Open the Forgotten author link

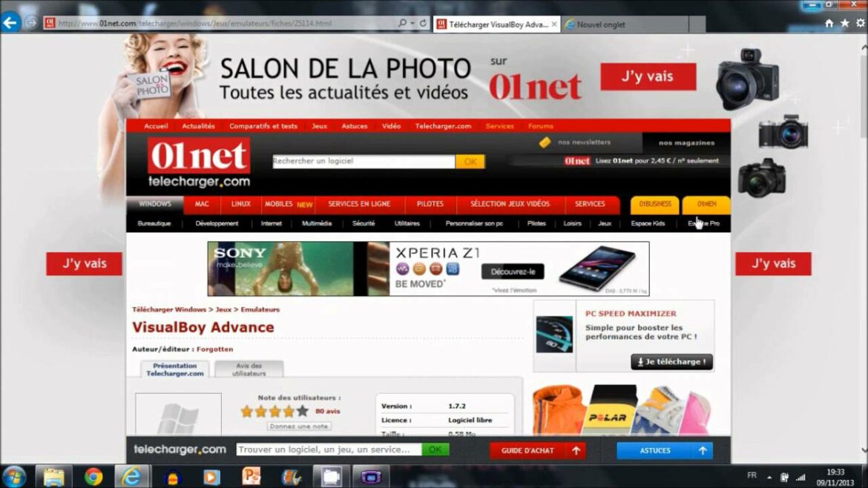coord(214,349)
